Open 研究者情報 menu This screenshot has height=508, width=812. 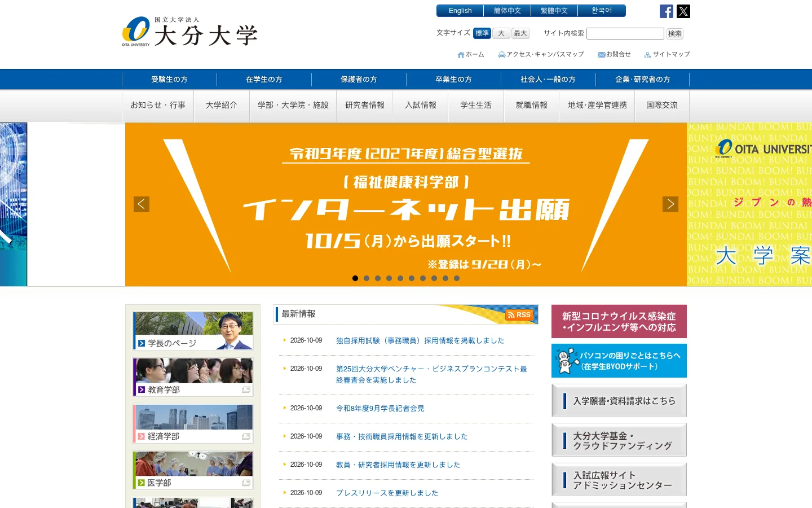coord(365,106)
